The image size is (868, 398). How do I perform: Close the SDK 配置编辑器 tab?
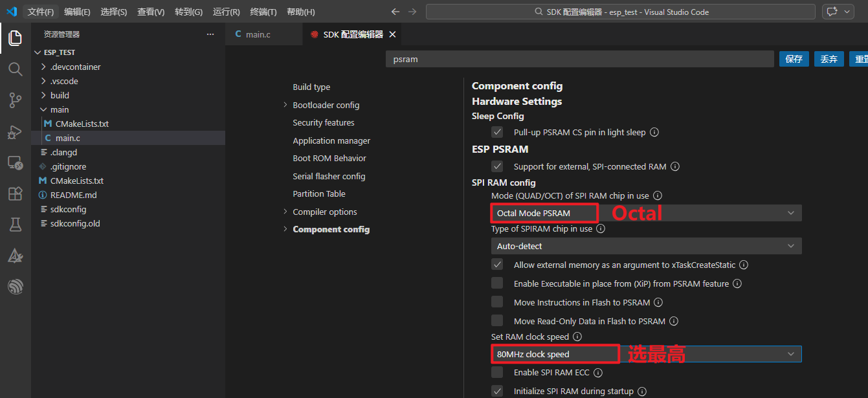tap(392, 34)
